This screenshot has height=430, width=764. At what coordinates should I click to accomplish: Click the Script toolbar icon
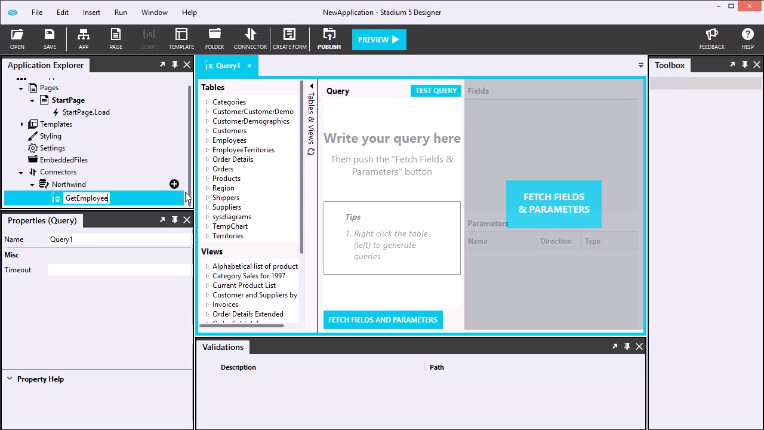pyautogui.click(x=149, y=39)
